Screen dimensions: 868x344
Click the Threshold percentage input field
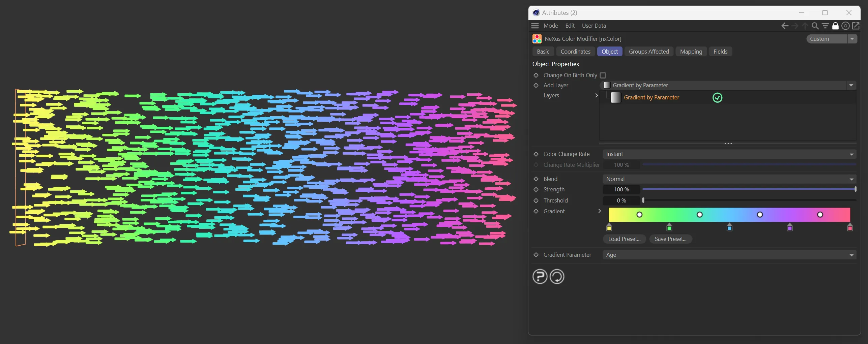[x=621, y=200]
